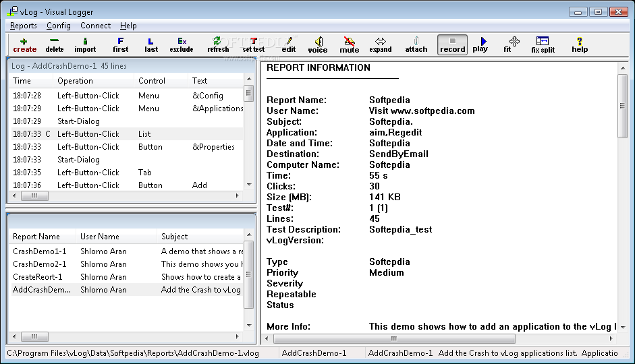Click the attach paperclip icon

coord(416,45)
